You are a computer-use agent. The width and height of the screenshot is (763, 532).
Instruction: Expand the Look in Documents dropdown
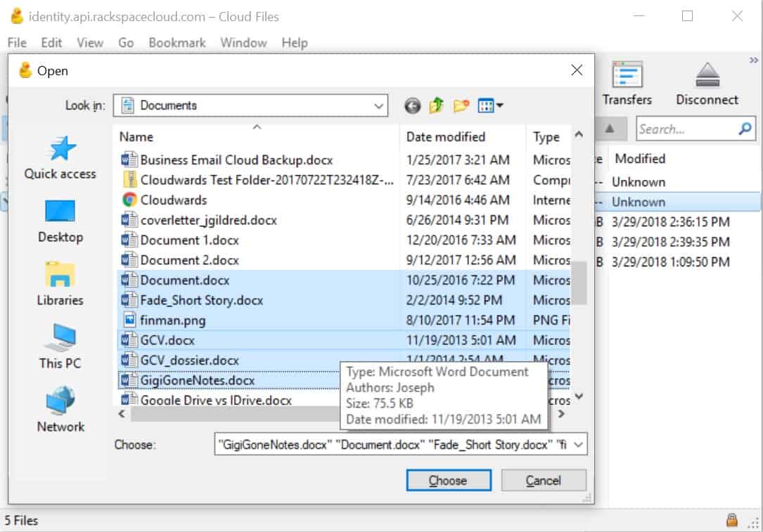click(378, 106)
